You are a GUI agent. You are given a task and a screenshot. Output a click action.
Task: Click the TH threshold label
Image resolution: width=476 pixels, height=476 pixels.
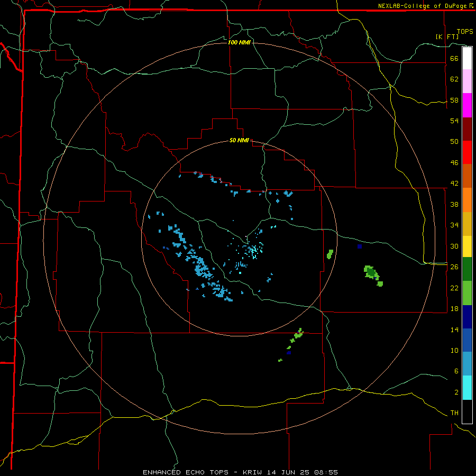[x=454, y=413]
